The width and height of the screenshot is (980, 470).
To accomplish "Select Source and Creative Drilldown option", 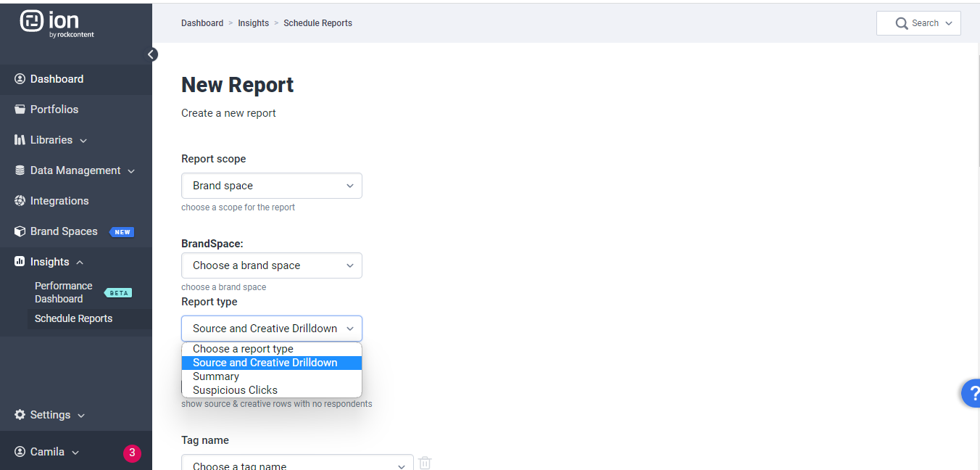I will [271, 363].
